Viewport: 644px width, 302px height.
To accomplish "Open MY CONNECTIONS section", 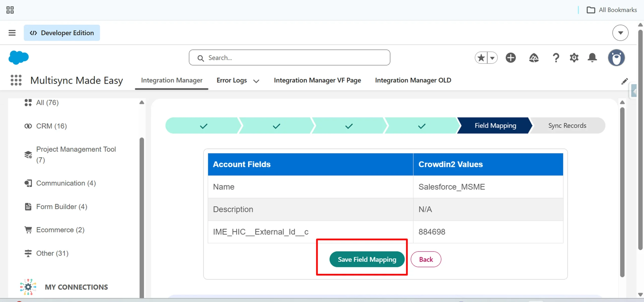I will (x=76, y=287).
